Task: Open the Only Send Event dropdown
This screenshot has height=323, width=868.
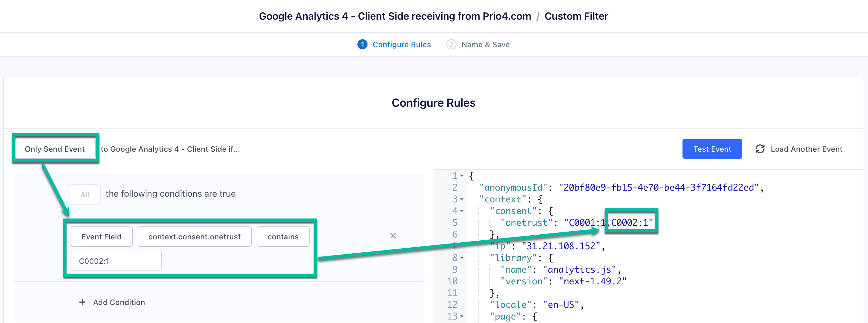Action: coord(55,149)
